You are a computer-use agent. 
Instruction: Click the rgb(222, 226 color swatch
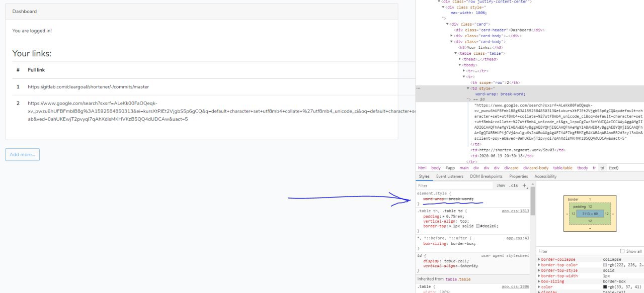click(x=605, y=265)
